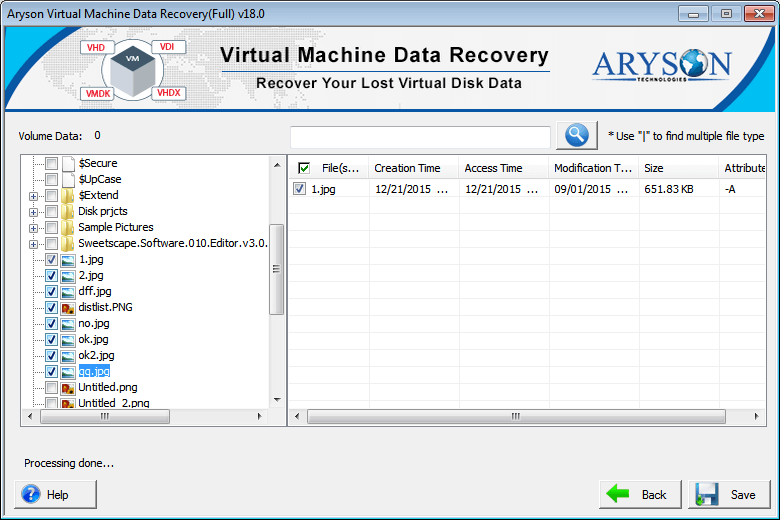Expand the $Extend folder node
This screenshot has height=520, width=780.
[33, 197]
